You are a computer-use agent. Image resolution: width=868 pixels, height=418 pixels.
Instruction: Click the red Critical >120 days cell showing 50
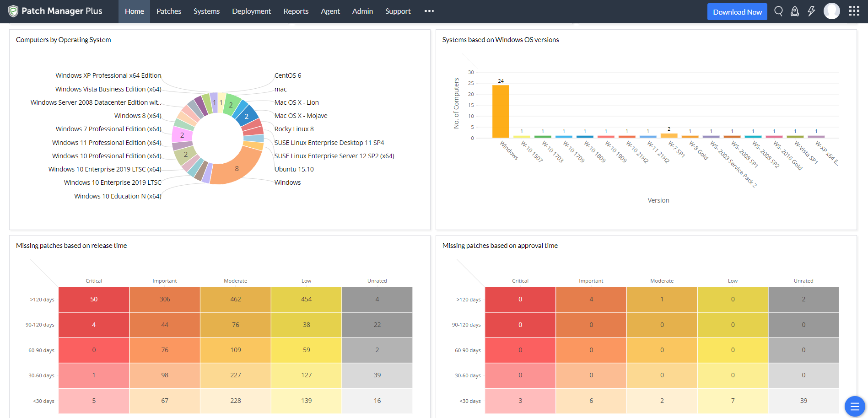[93, 299]
